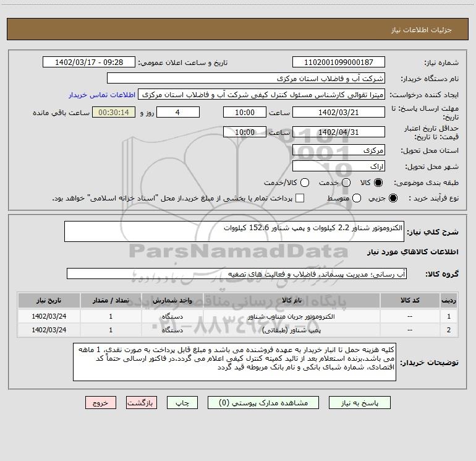Click the price validity date 1402/04/31

(x=339, y=132)
